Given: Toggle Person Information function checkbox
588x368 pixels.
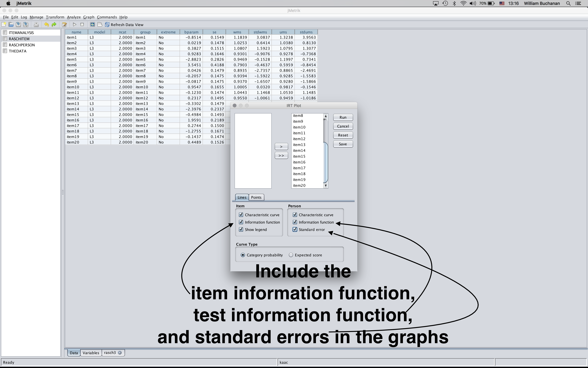Looking at the screenshot, I should [295, 222].
